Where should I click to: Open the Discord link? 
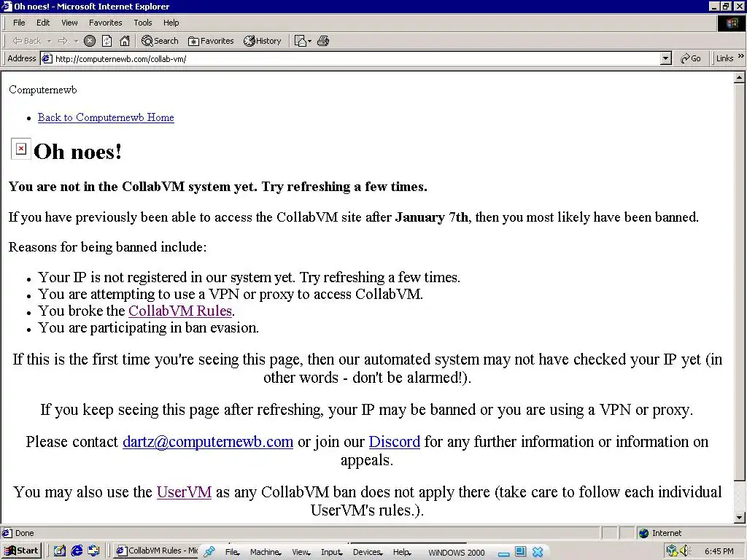(395, 441)
